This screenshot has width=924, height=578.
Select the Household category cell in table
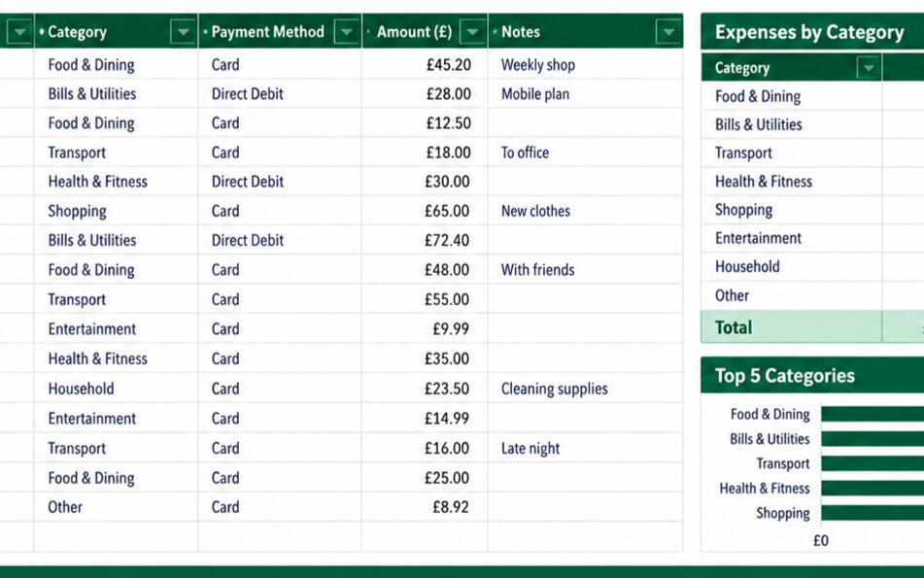(116, 389)
